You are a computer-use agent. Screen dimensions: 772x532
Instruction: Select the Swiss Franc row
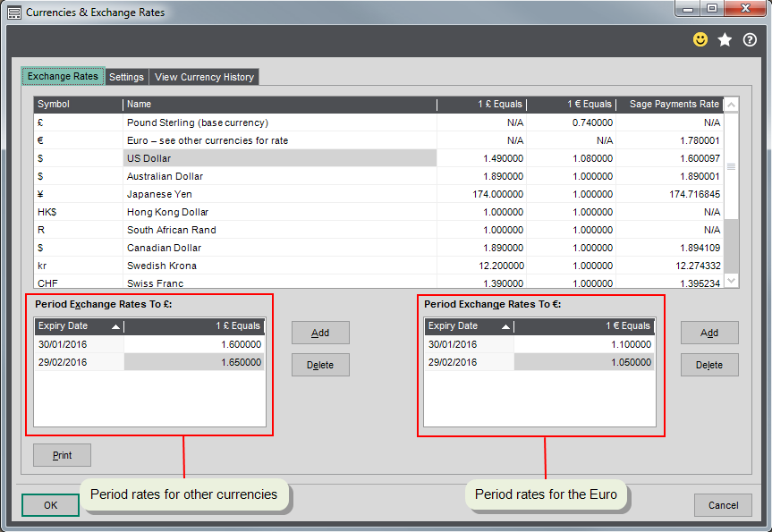(378, 282)
